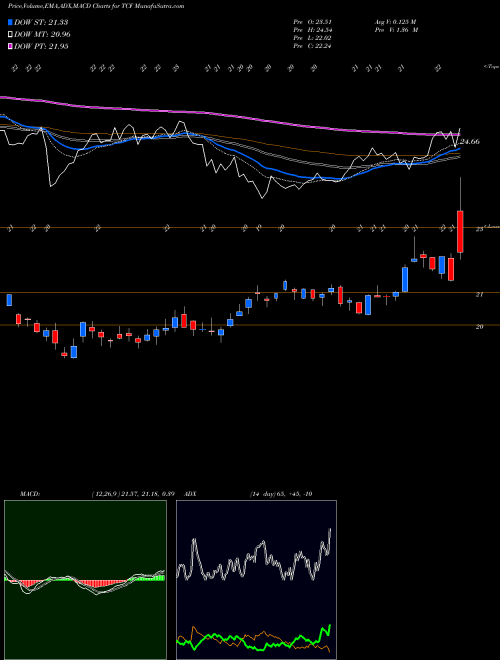Click the 'Avg V: 0.125 M' volume text
This screenshot has width=500, height=660.
[395, 22]
